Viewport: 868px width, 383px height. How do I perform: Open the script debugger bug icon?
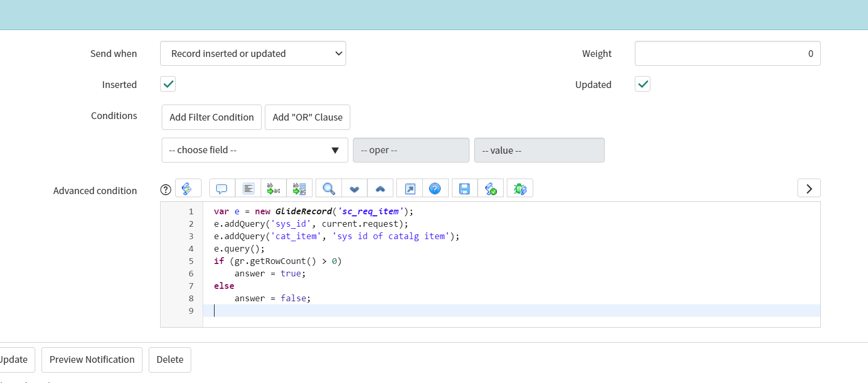point(520,189)
